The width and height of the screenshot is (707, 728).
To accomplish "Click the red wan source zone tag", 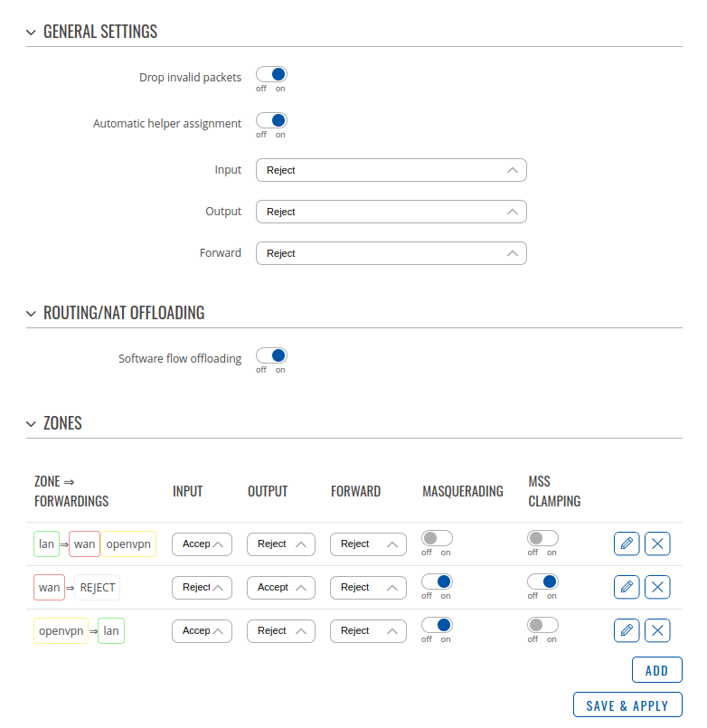I will pos(49,587).
